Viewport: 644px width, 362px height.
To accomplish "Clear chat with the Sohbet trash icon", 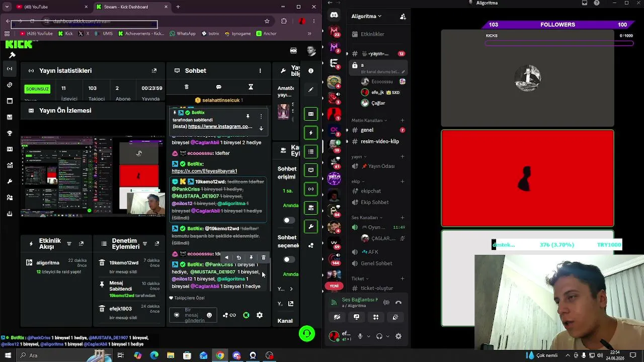I will click(x=186, y=87).
